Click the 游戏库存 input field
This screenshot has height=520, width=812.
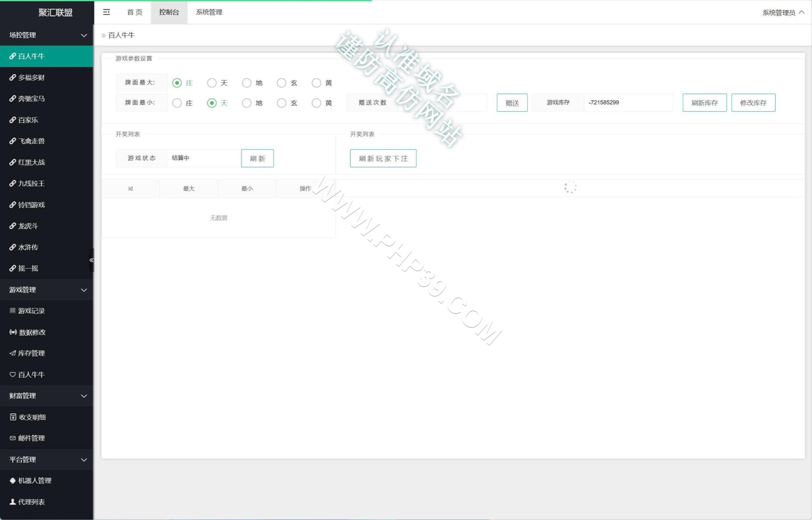click(628, 103)
